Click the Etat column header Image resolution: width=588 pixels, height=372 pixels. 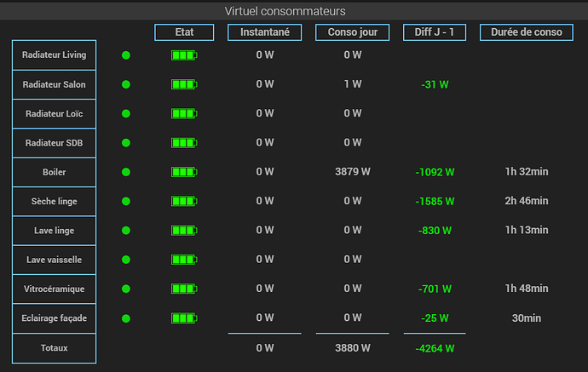tap(184, 32)
